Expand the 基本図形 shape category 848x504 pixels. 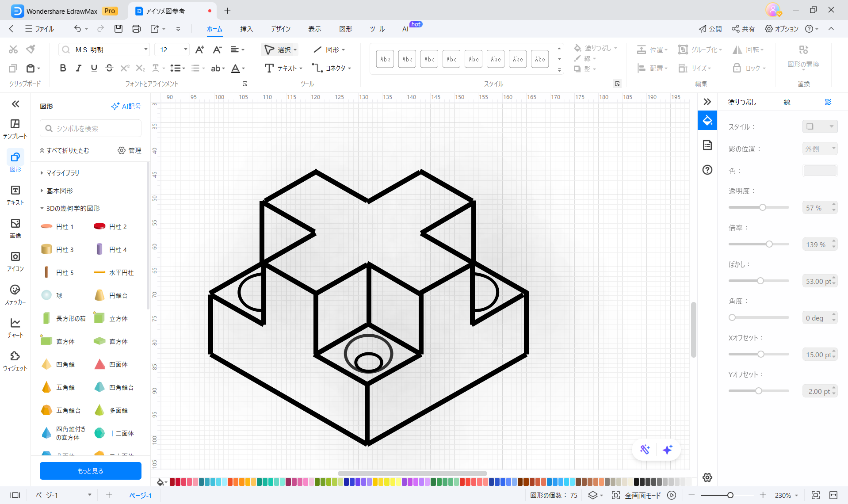coord(60,191)
